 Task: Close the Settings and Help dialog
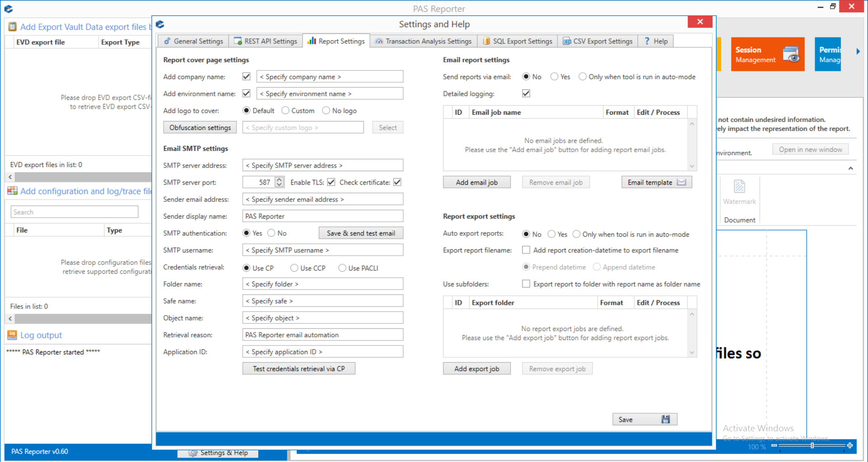700,22
